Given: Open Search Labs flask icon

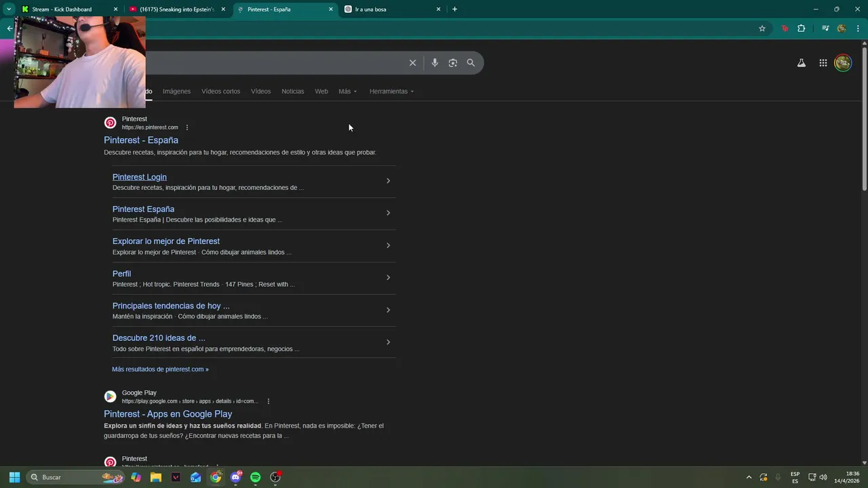Looking at the screenshot, I should pos(802,63).
